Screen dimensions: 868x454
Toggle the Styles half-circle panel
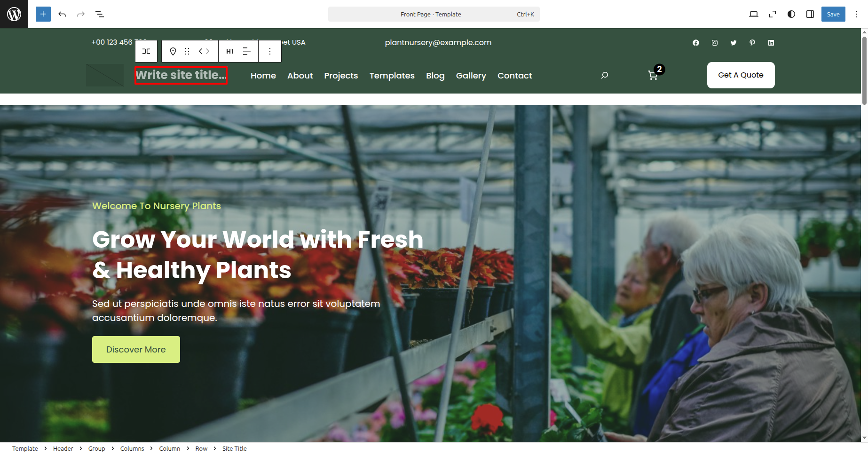791,14
